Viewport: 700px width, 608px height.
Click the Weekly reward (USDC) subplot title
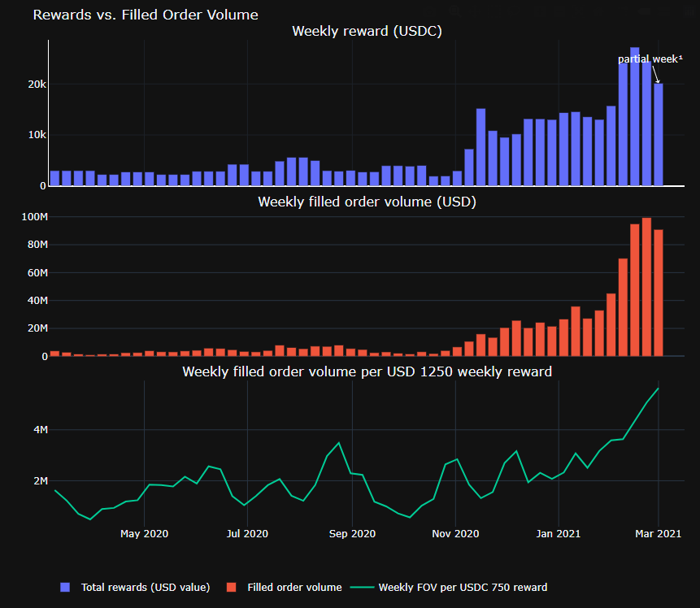367,31
